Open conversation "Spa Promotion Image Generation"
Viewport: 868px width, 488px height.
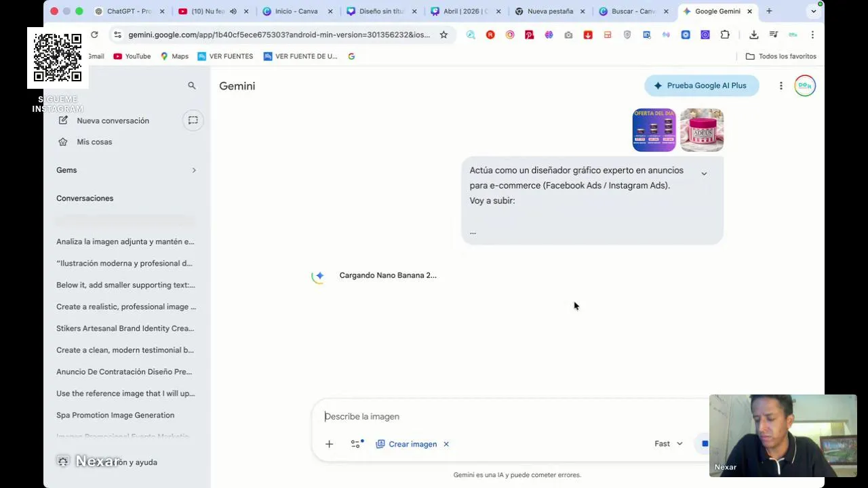point(115,415)
